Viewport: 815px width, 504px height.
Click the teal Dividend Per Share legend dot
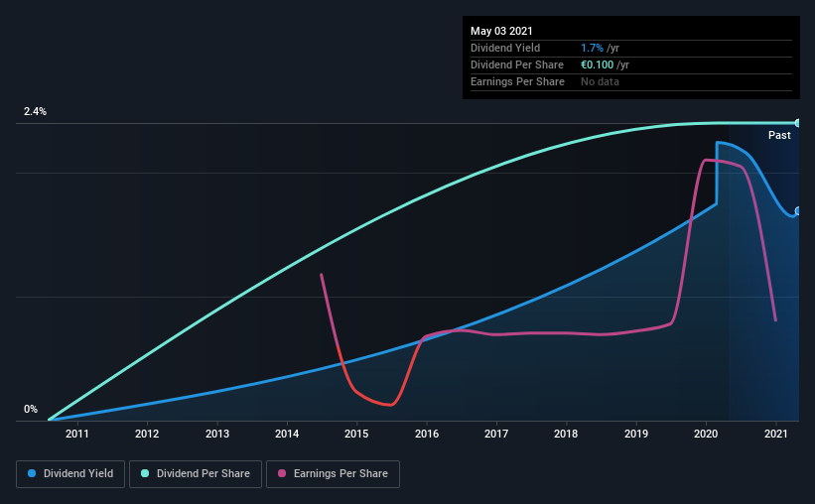pyautogui.click(x=145, y=473)
